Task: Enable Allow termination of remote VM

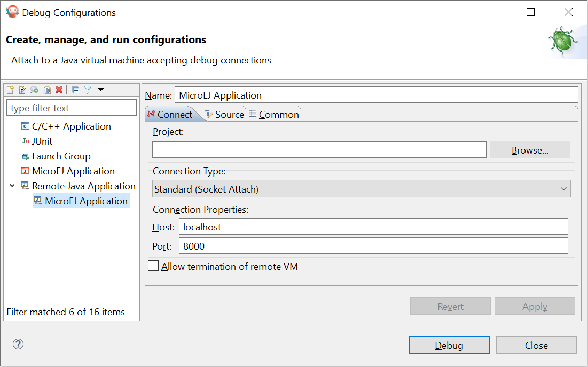Action: (154, 266)
